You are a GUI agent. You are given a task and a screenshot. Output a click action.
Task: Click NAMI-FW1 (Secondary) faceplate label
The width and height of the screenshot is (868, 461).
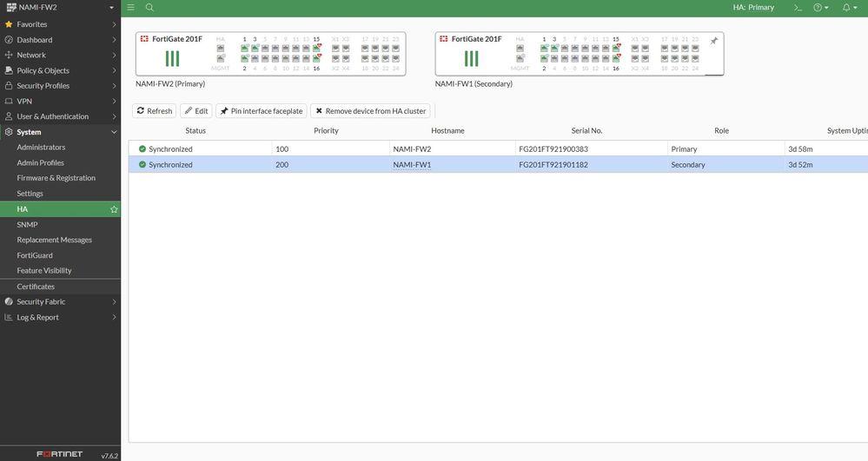(x=474, y=83)
